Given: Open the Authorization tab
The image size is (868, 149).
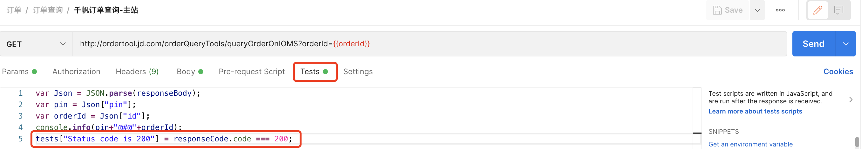Looking at the screenshot, I should point(77,72).
